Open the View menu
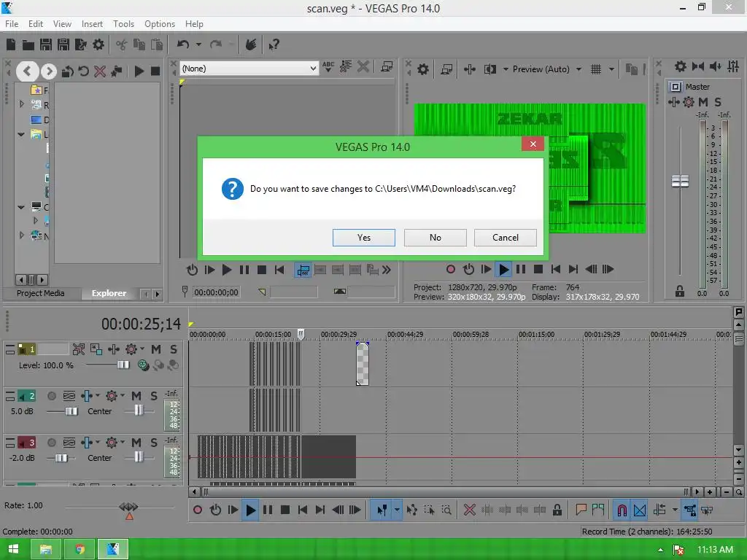The width and height of the screenshot is (747, 560). pos(62,24)
